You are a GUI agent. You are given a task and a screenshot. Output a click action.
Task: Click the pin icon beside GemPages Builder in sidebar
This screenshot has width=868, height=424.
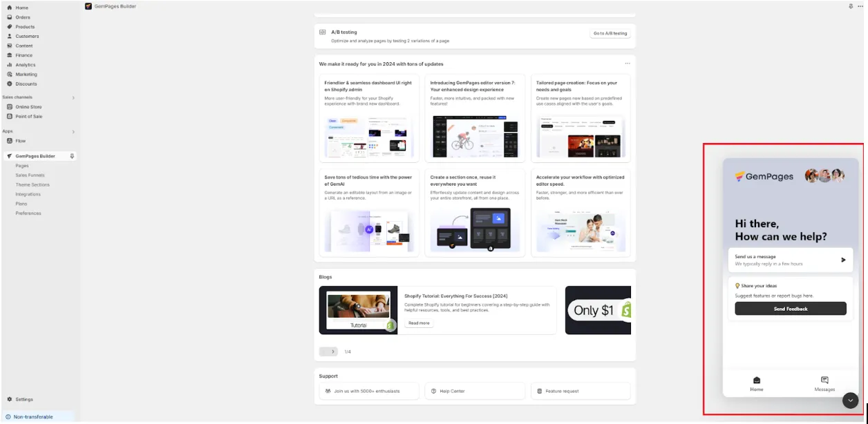(73, 156)
